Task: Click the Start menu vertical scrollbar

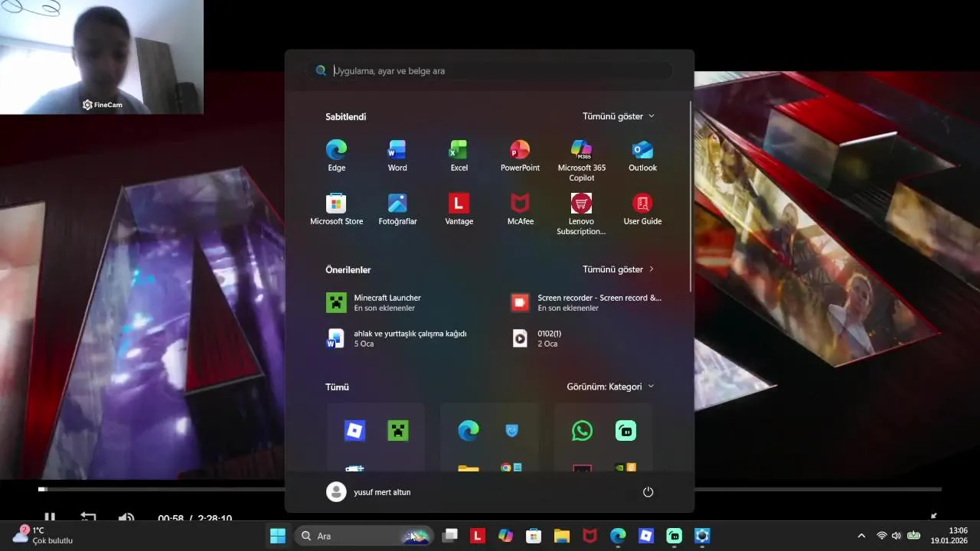Action: 691,195
